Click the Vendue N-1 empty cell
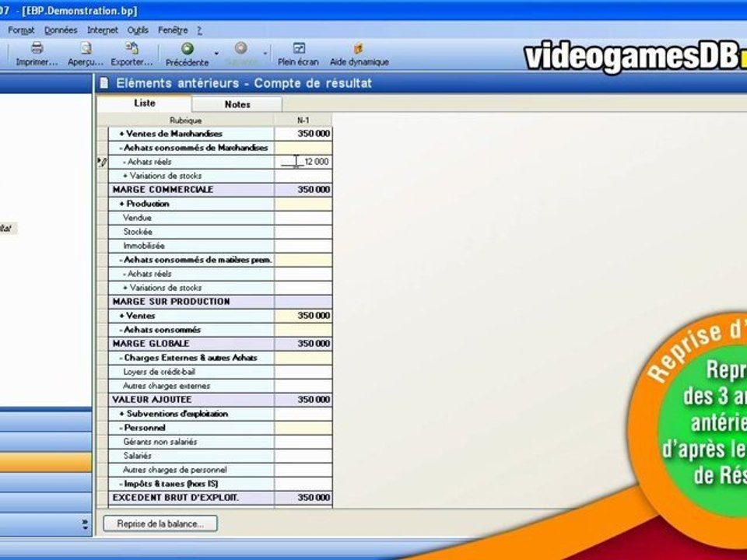 pyautogui.click(x=303, y=218)
